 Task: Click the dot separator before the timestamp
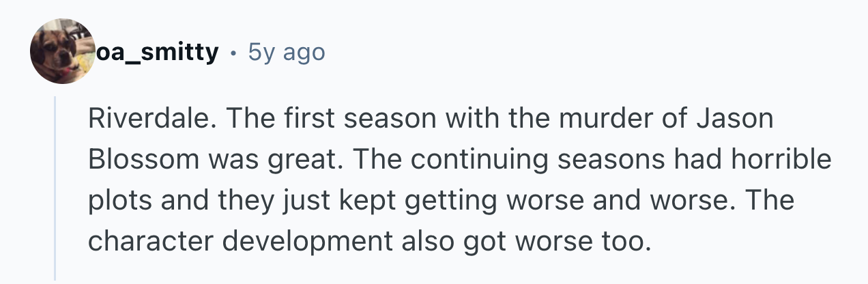point(234,52)
